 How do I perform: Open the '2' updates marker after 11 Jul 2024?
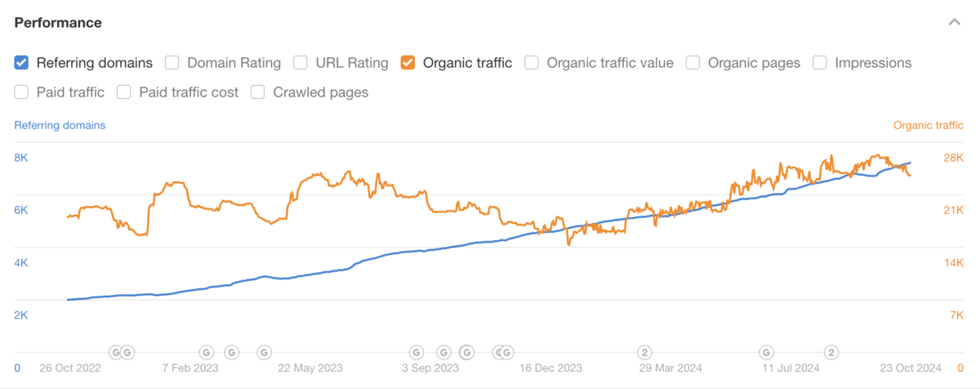pos(831,352)
